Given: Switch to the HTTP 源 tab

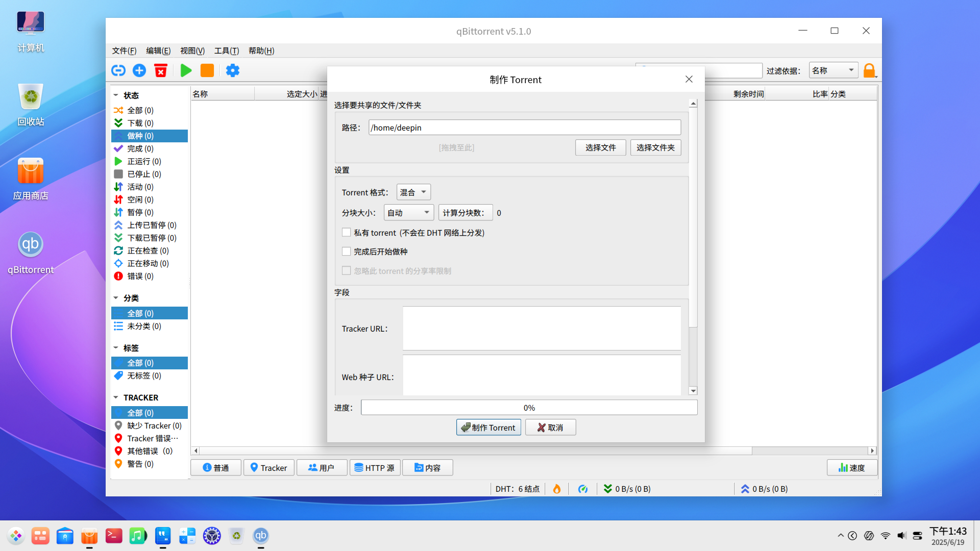Looking at the screenshot, I should (x=375, y=468).
